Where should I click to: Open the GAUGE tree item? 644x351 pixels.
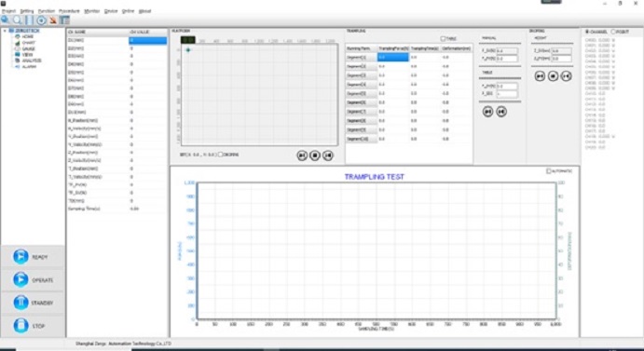28,48
